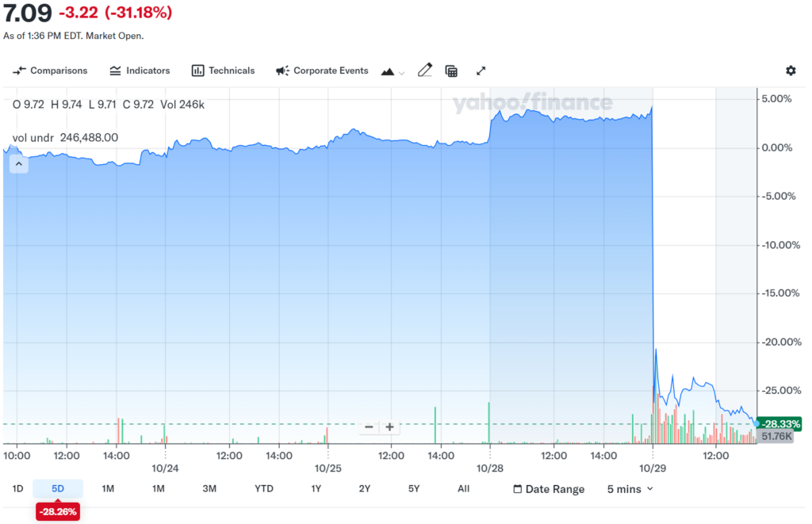This screenshot has height=524, width=812.
Task: Choose the YTD time range
Action: [x=263, y=488]
